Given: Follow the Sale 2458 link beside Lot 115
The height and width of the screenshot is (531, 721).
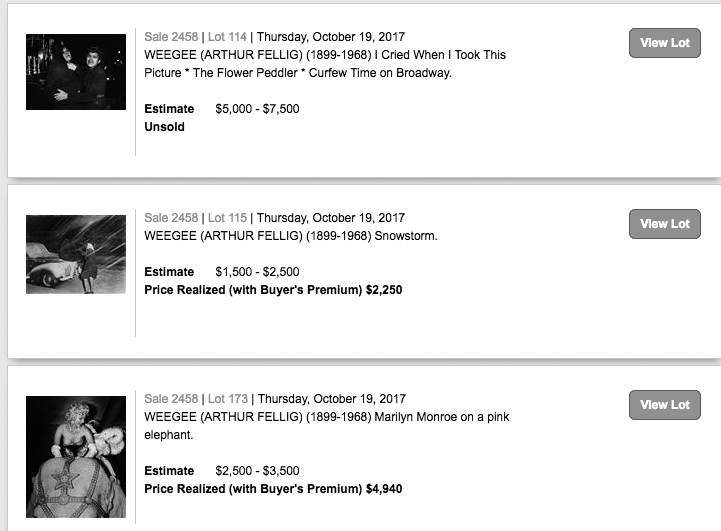Looking at the screenshot, I should 171,218.
